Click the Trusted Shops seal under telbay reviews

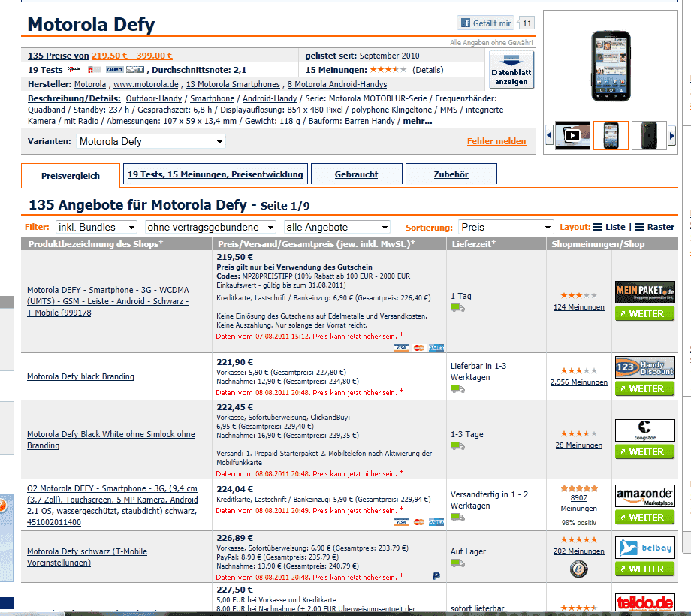[x=578, y=569]
